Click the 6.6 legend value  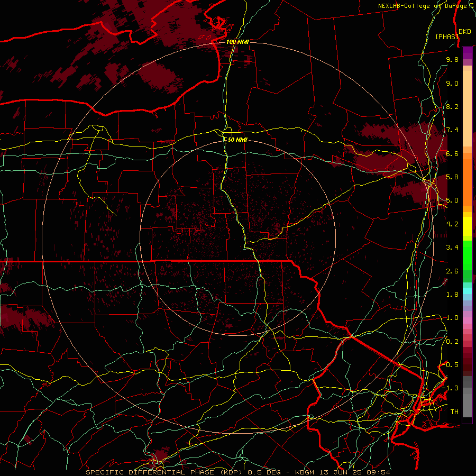coord(452,153)
